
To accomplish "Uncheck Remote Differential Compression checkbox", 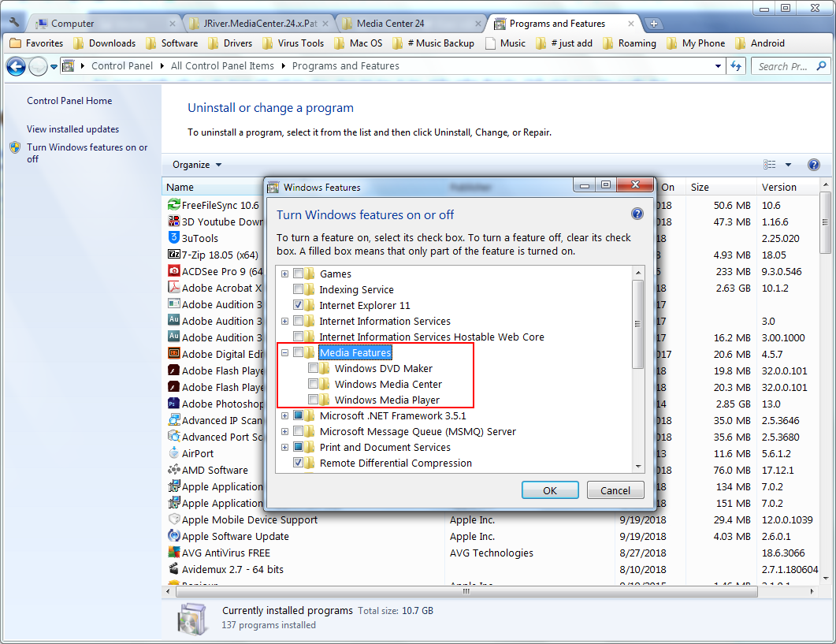I will coord(298,463).
